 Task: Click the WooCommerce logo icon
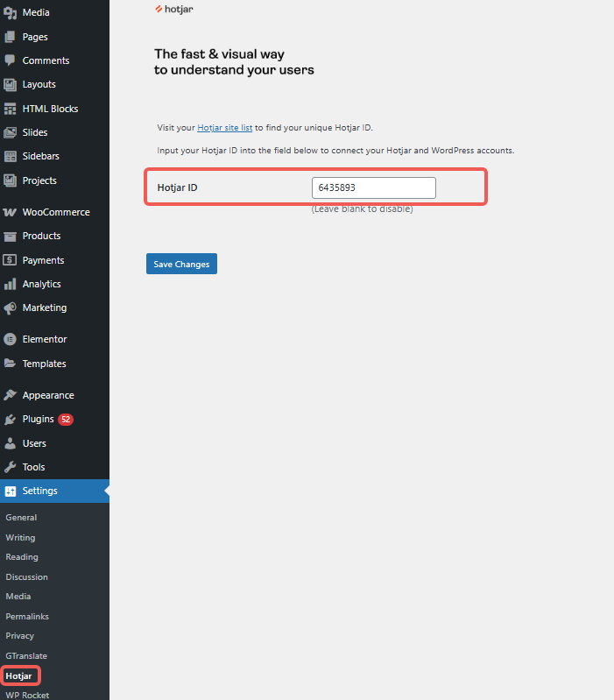tap(10, 212)
